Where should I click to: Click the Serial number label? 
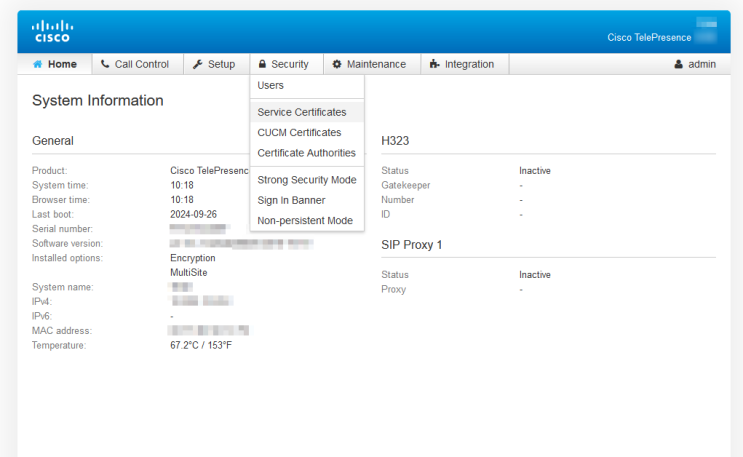[x=62, y=229]
